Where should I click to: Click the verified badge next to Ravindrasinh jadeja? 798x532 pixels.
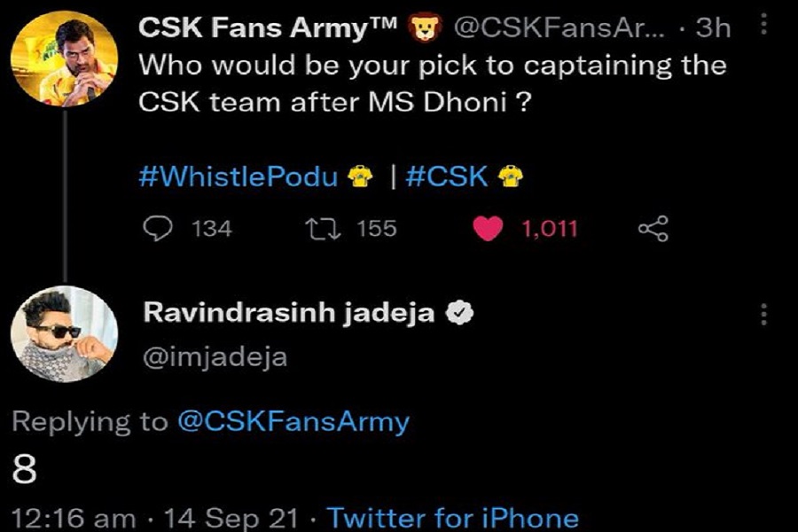pos(459,313)
